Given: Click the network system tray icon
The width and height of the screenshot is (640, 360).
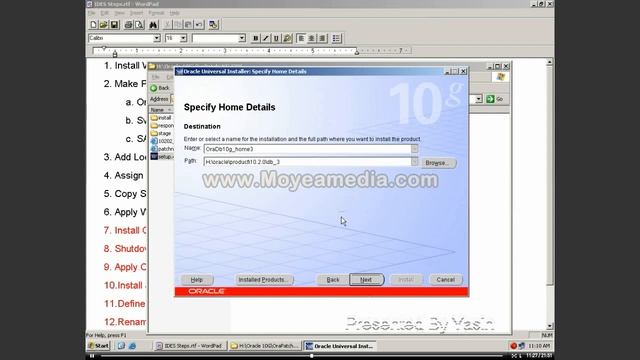Looking at the screenshot, I should (522, 346).
